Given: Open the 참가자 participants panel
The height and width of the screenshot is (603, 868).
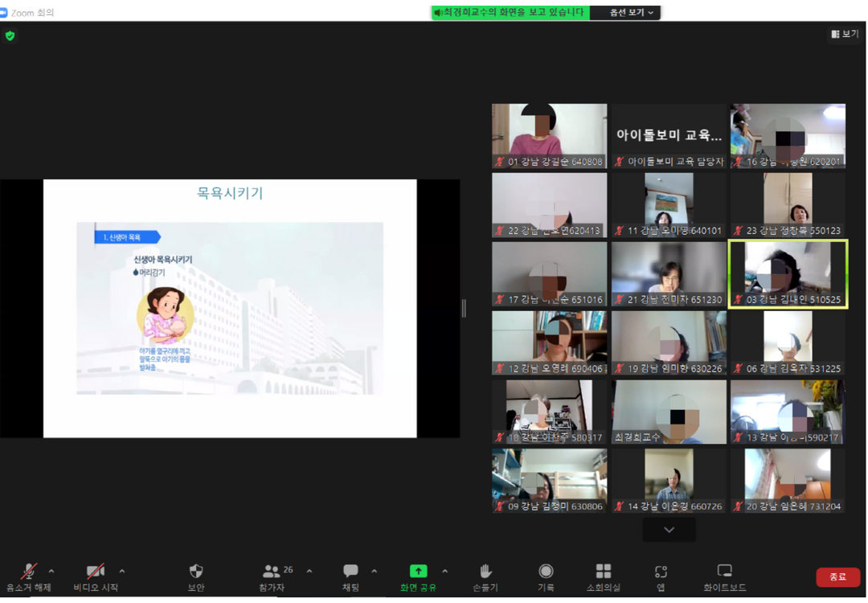Looking at the screenshot, I should pos(272,577).
